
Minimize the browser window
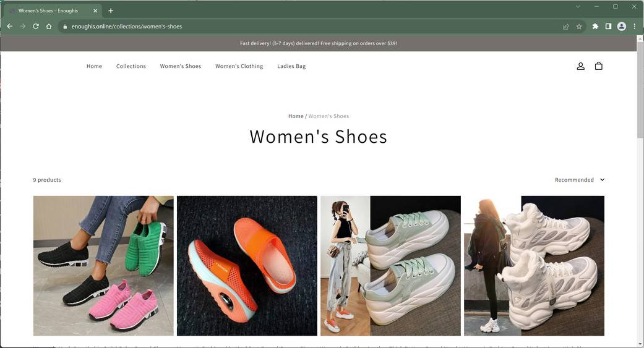click(x=596, y=6)
